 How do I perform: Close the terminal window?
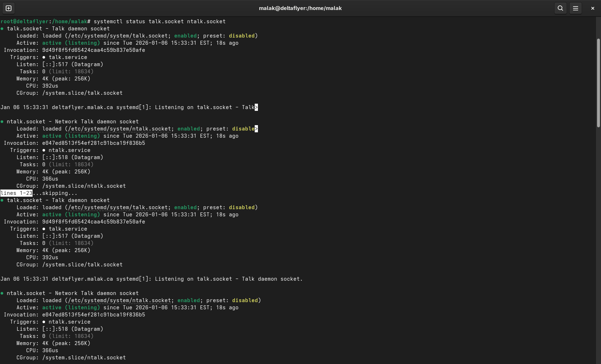[592, 8]
